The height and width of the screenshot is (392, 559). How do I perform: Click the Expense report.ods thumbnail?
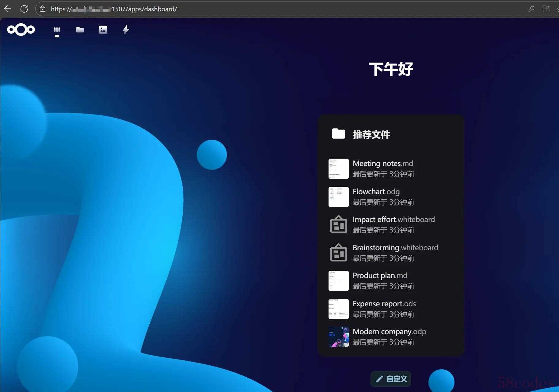click(x=338, y=309)
